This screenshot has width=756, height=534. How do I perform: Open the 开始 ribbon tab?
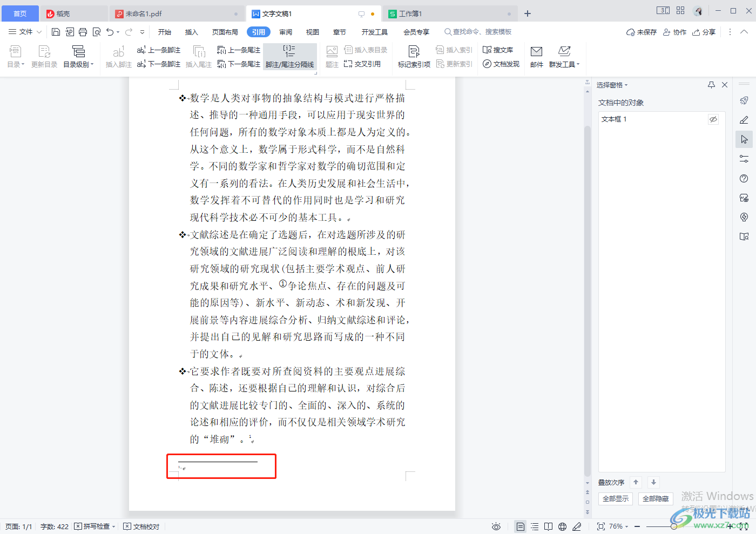coord(165,32)
